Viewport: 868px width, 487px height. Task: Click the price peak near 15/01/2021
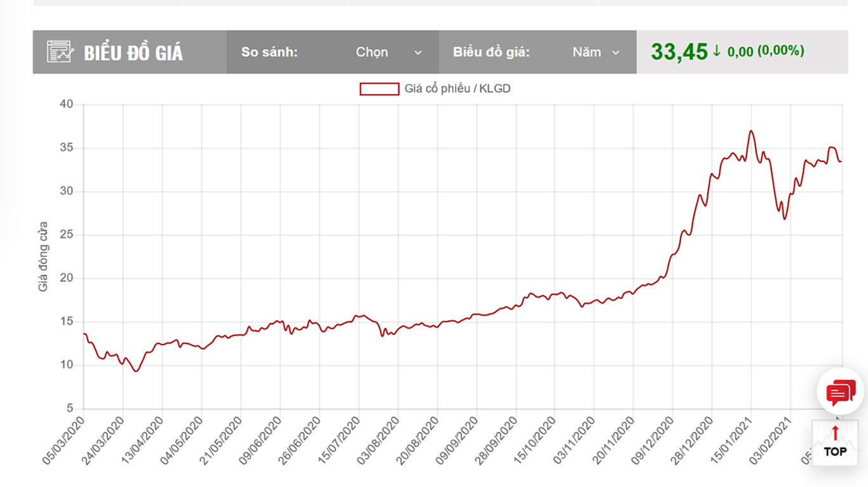751,131
